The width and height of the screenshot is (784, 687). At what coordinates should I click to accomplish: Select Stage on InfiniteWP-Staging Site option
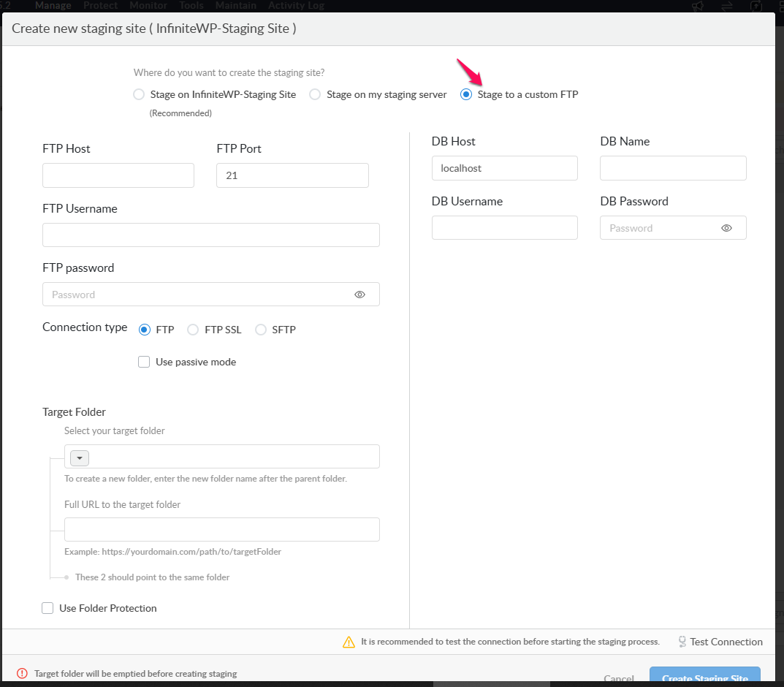(x=139, y=94)
